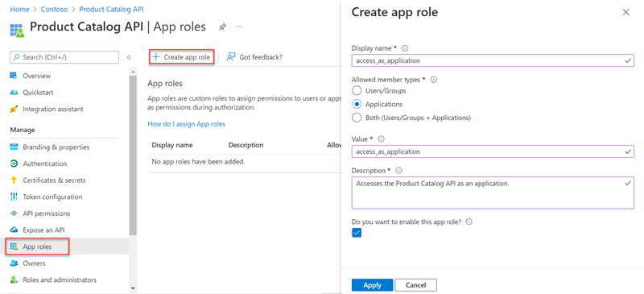Click the sidebar scrollbar up arrow
The height and width of the screenshot is (294, 644).
point(133,72)
